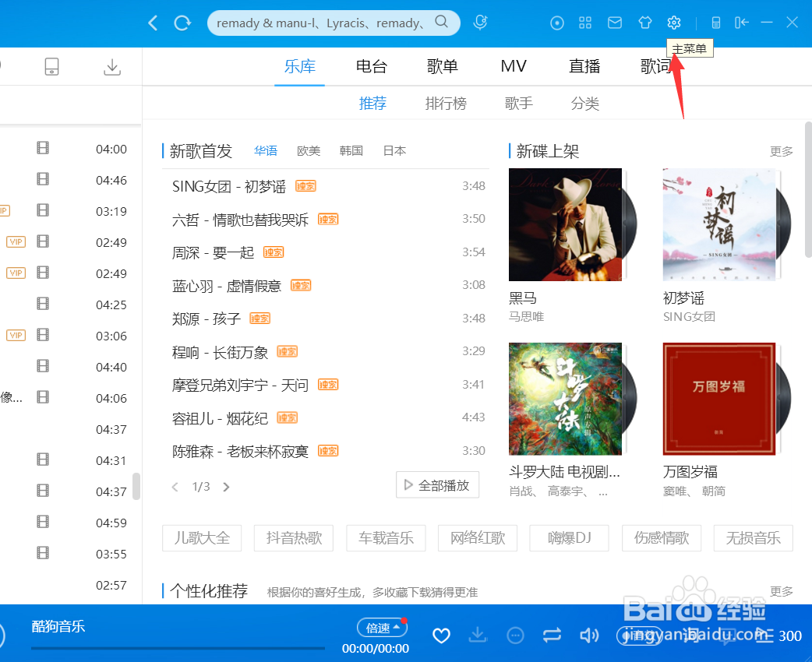Viewport: 812px width, 662px height.
Task: Open the 万图岁福 album cover
Action: [x=719, y=399]
